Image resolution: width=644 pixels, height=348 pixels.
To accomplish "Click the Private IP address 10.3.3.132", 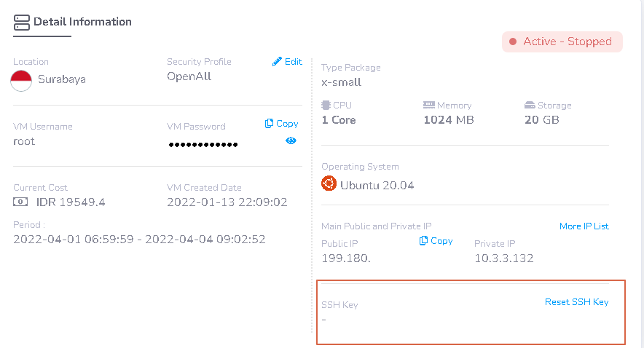I will tap(504, 258).
